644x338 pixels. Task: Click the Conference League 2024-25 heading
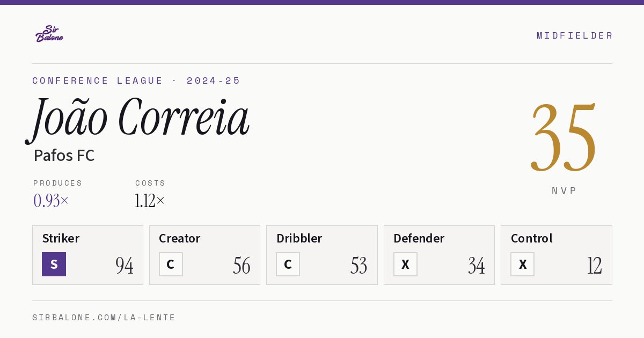(x=136, y=80)
